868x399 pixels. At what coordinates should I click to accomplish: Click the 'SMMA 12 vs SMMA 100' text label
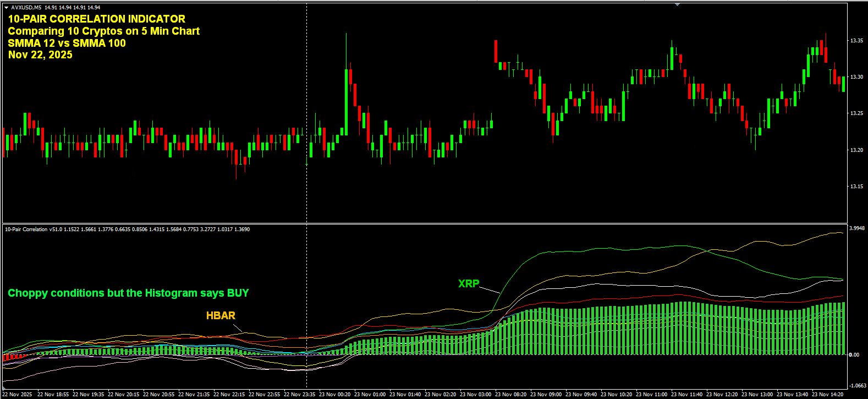pyautogui.click(x=67, y=43)
